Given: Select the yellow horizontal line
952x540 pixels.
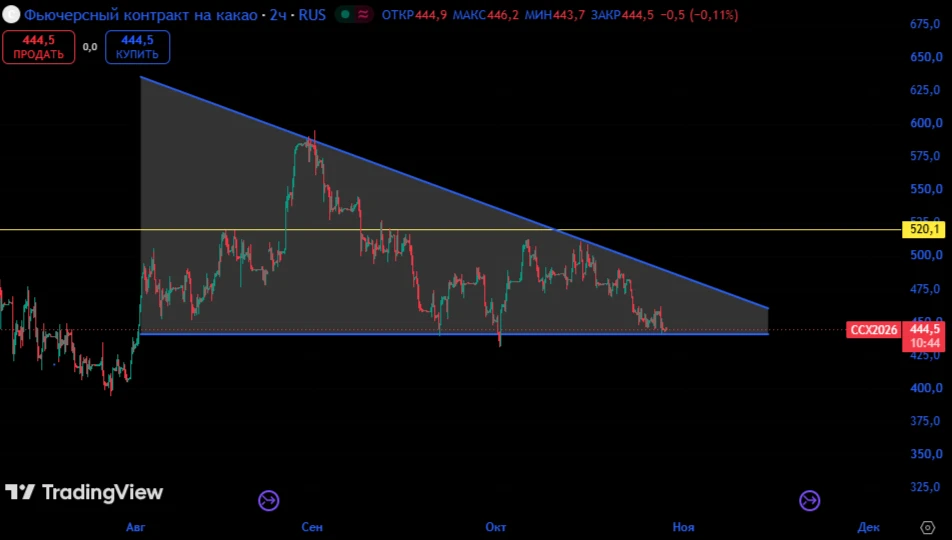Looking at the screenshot, I should pos(450,230).
